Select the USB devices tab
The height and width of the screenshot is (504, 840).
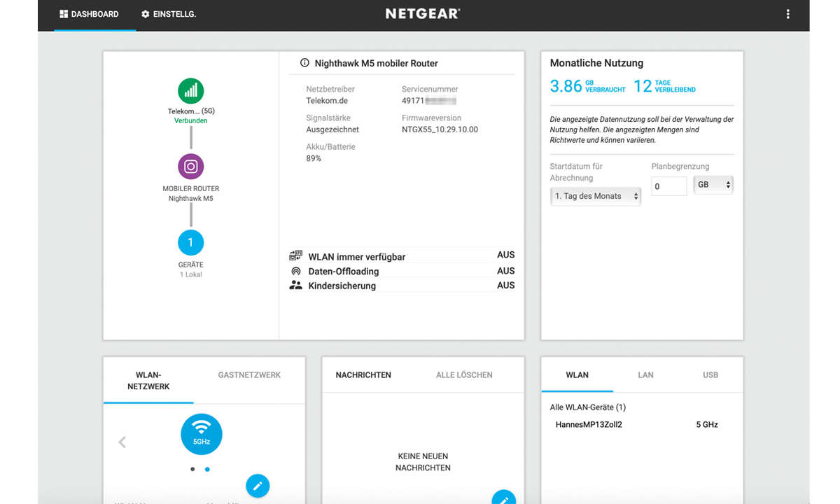pyautogui.click(x=710, y=375)
